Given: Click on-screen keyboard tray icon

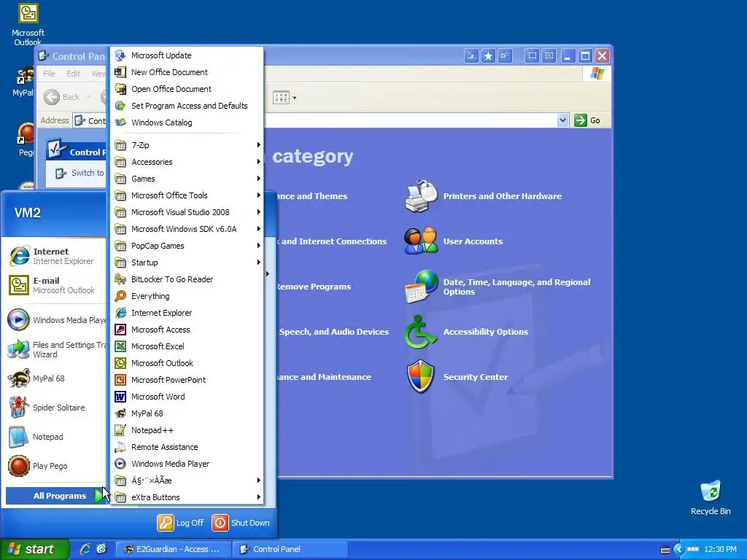Looking at the screenshot, I should pyautogui.click(x=665, y=550).
